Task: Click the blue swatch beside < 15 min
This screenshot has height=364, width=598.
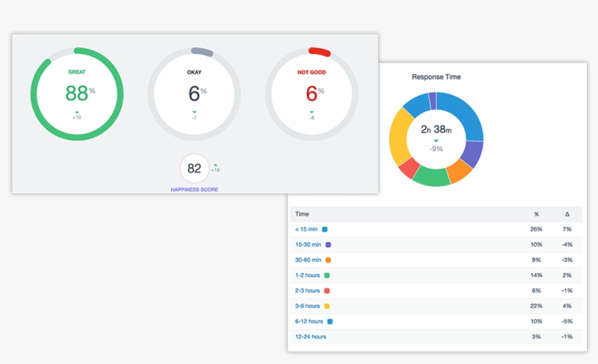Action: [325, 229]
